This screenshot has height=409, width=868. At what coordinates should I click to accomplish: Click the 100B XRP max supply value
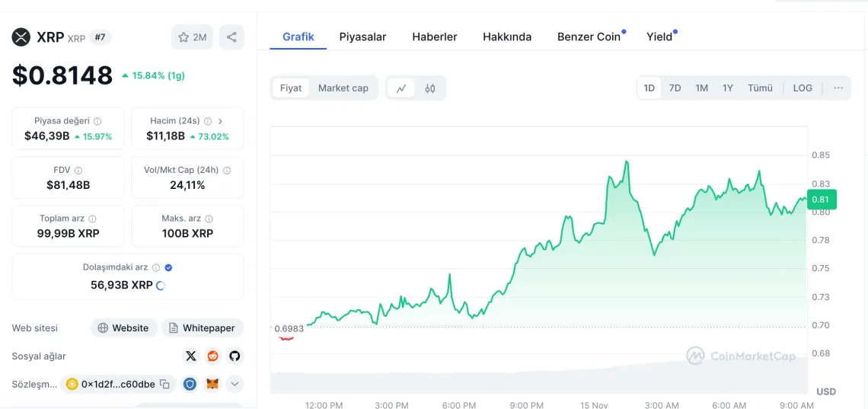point(187,234)
